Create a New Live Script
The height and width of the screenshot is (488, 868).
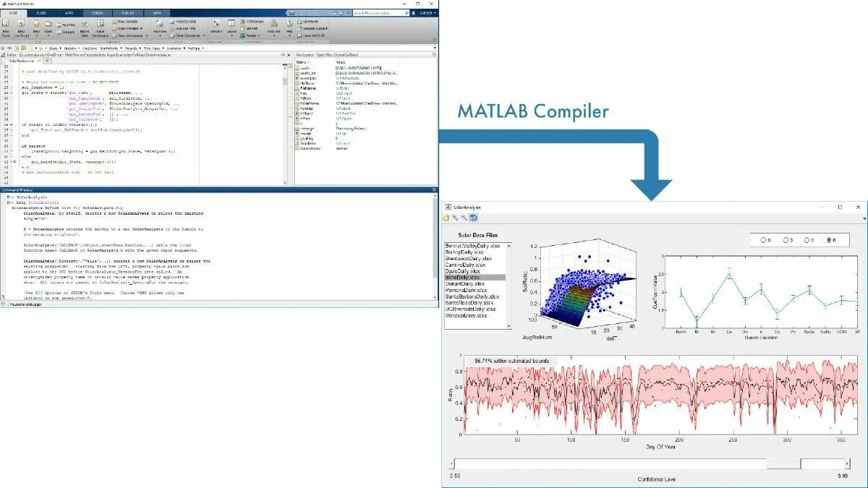click(x=22, y=27)
